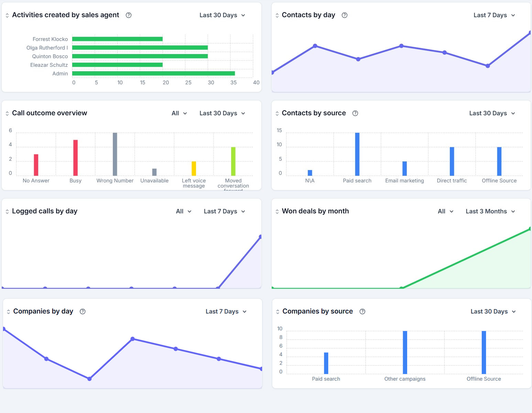Click the lowest data point in Companies by day
The height and width of the screenshot is (413, 532).
pos(89,379)
